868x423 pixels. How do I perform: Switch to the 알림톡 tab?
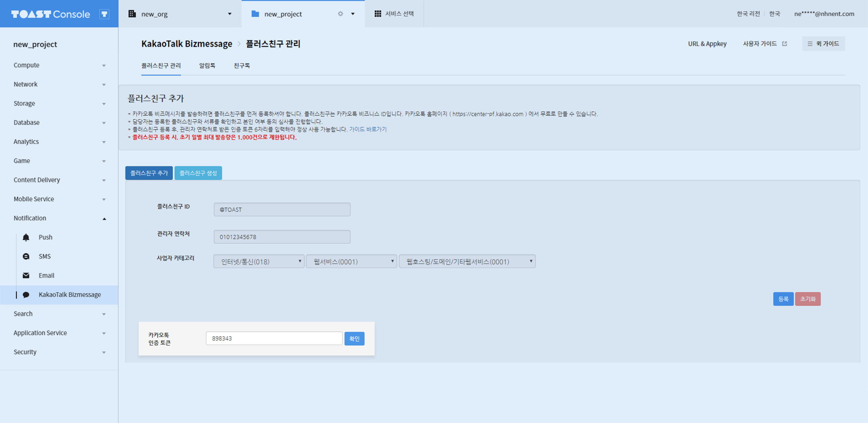(207, 66)
